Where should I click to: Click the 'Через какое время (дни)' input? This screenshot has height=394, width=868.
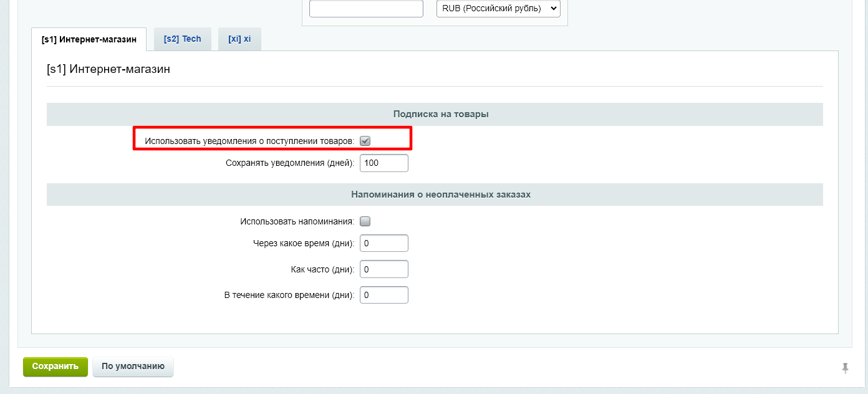383,243
